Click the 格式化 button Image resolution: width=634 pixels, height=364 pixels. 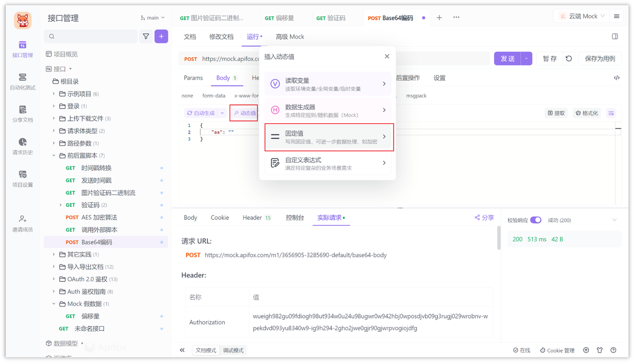coord(587,113)
